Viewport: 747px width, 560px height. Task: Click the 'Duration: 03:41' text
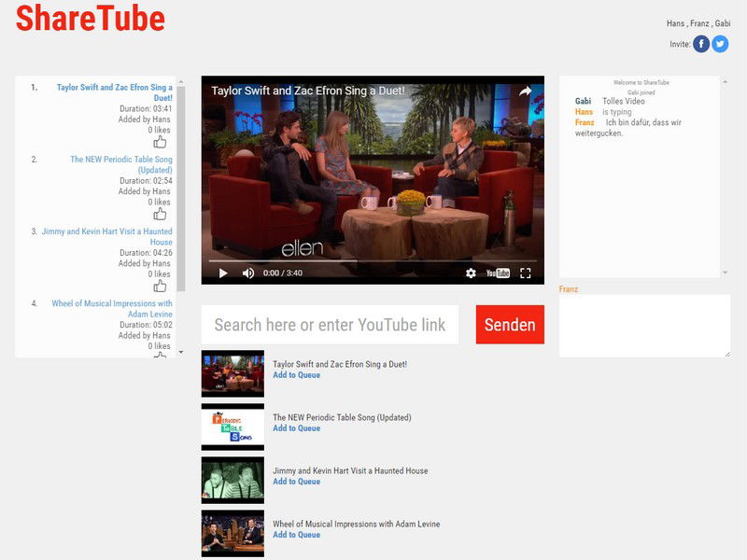coord(146,108)
